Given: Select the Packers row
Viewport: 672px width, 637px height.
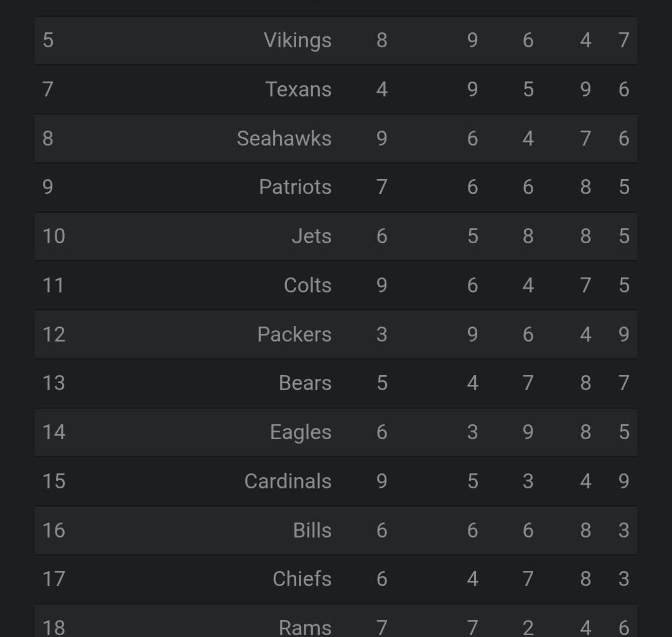Looking at the screenshot, I should (295, 334).
